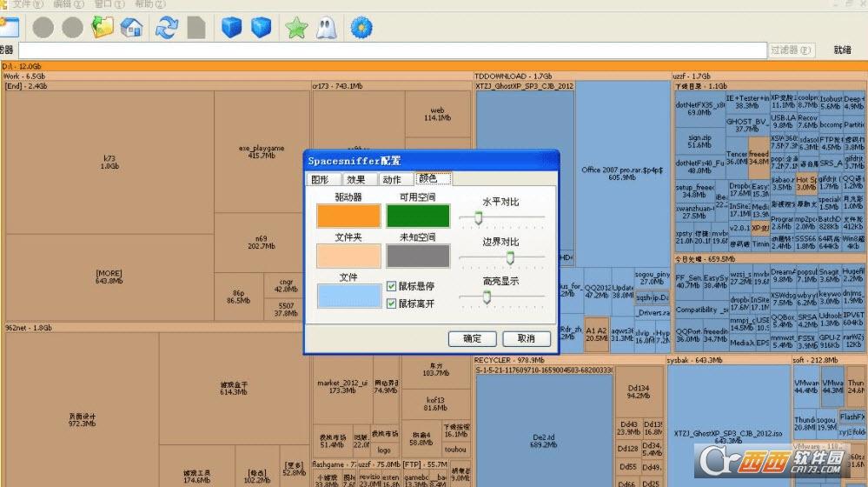Image resolution: width=868 pixels, height=487 pixels.
Task: Go up one level with folder arrow icon
Action: 103,27
